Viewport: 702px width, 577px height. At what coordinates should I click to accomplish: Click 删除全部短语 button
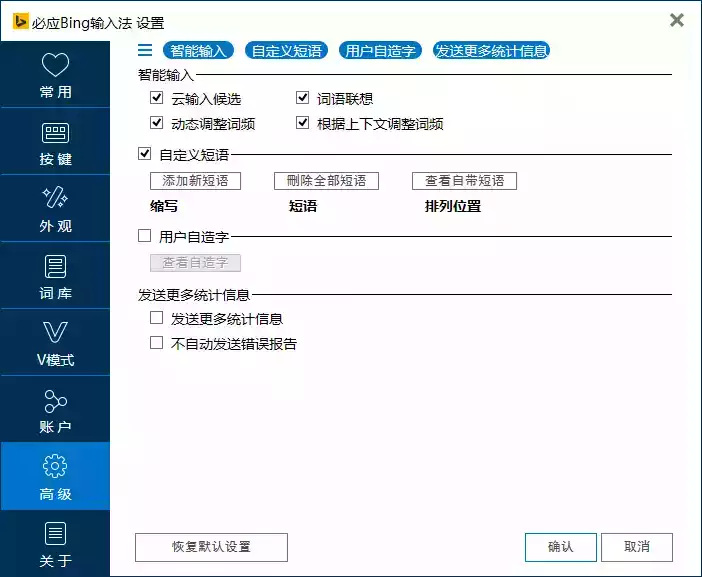click(326, 181)
